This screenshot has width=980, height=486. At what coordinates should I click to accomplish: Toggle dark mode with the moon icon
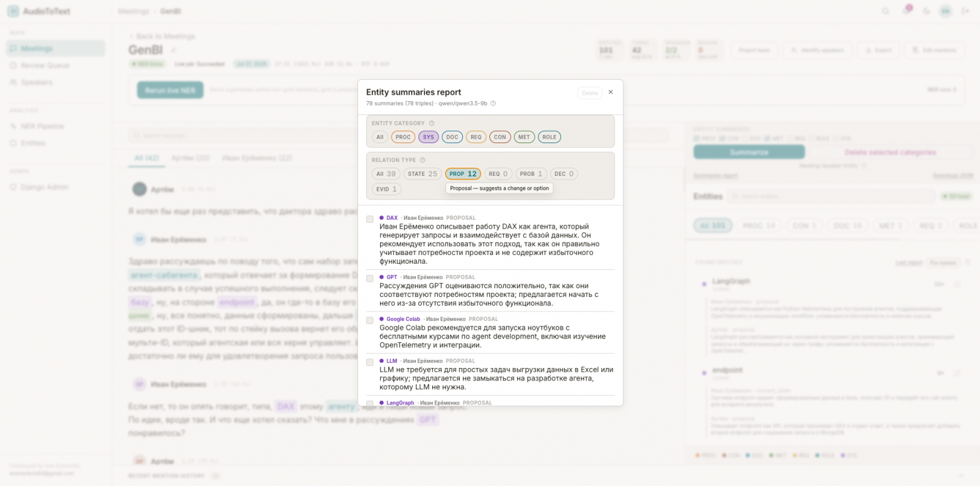coord(926,11)
